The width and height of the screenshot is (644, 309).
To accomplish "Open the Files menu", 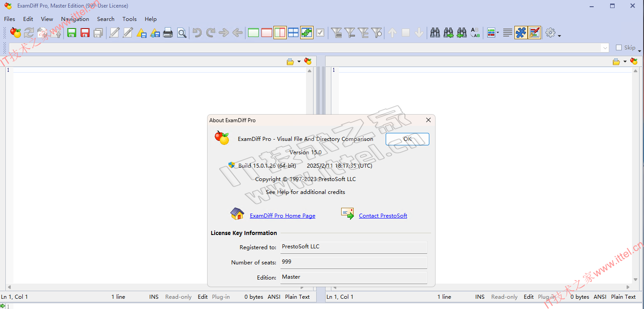I will tap(9, 19).
